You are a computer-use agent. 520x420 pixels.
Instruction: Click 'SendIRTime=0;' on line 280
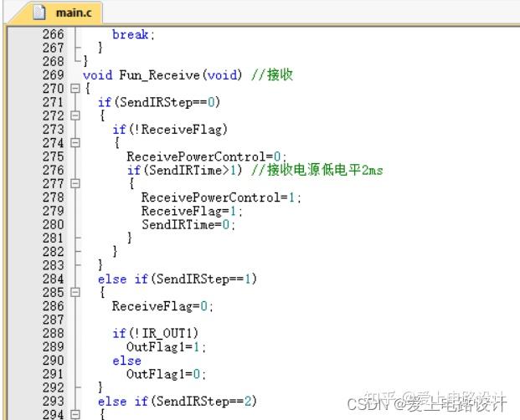point(188,224)
